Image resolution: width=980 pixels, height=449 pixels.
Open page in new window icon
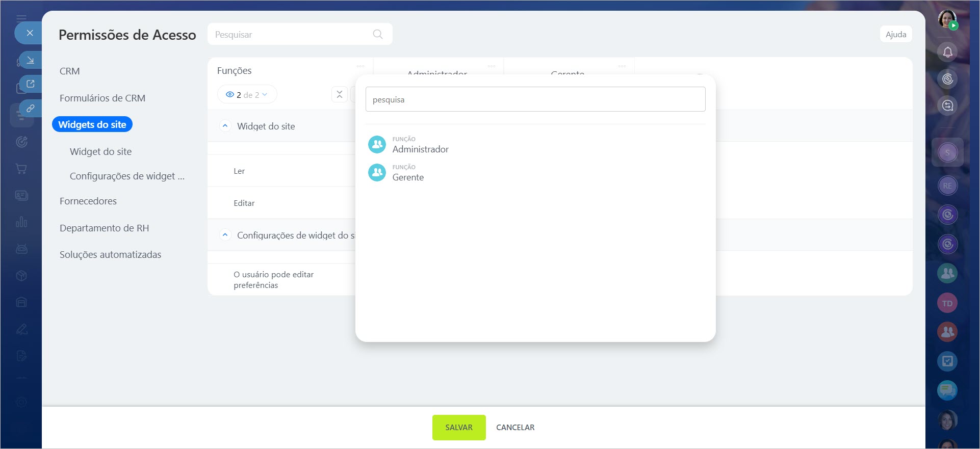pos(30,84)
